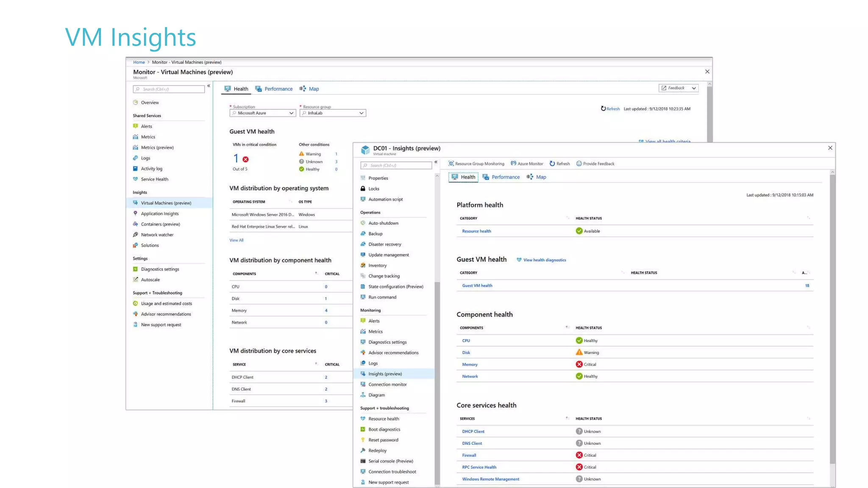Open Guest VM health category link
Image resolution: width=868 pixels, height=488 pixels.
(477, 286)
